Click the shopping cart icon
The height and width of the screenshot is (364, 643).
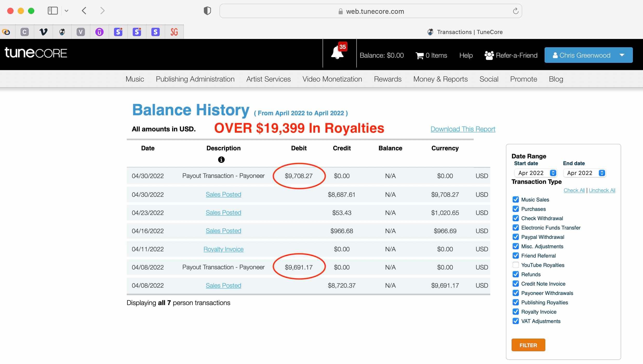click(x=420, y=56)
